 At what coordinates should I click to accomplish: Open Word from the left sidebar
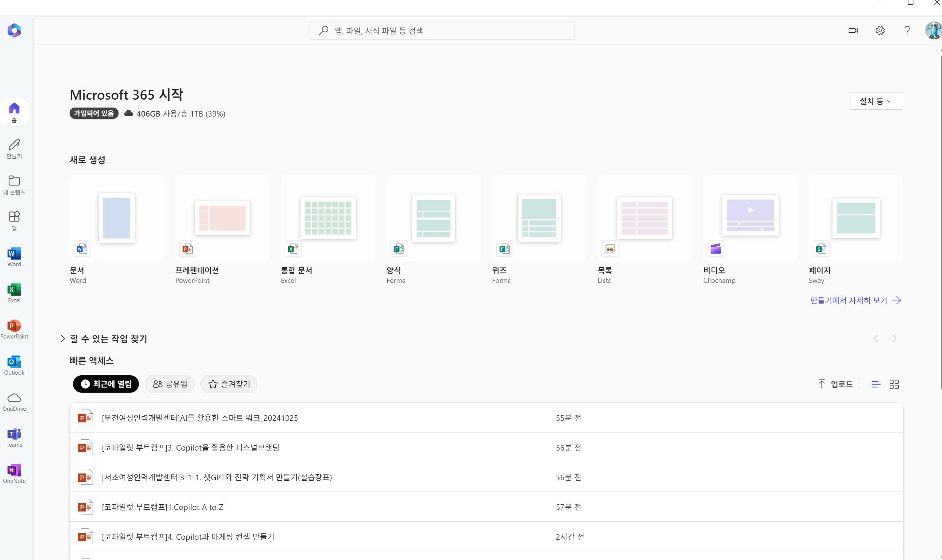(14, 256)
